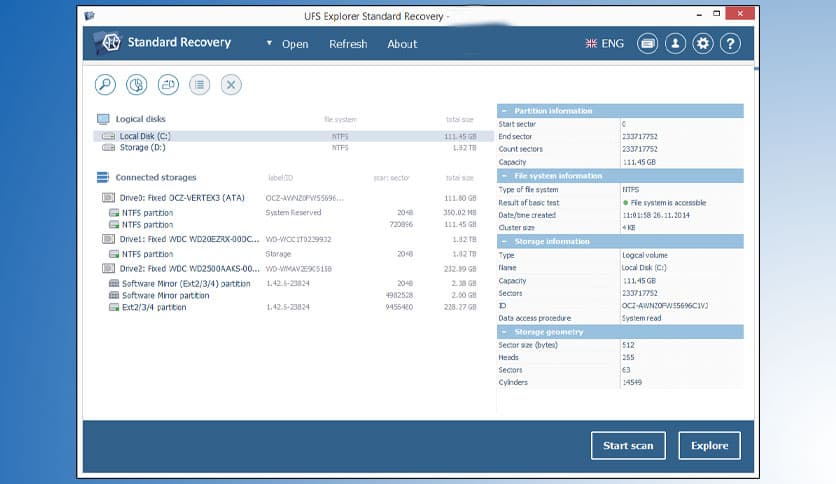
Task: Open the gear settings icon
Action: coord(703,44)
